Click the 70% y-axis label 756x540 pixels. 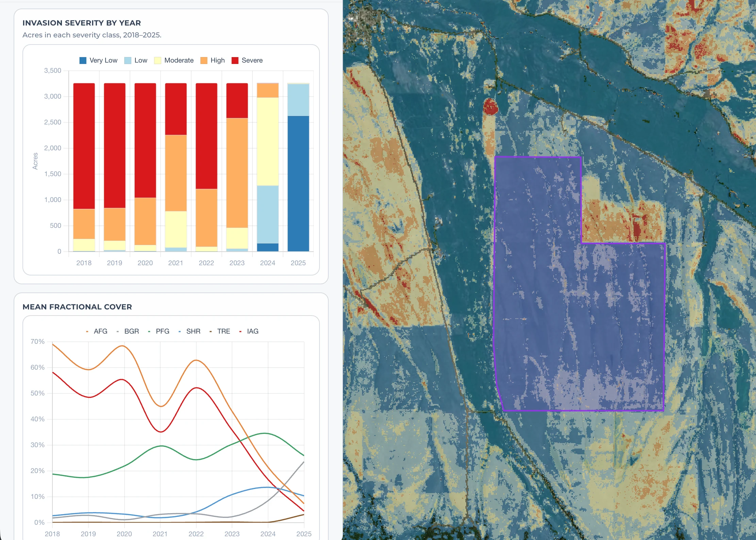[x=38, y=341]
